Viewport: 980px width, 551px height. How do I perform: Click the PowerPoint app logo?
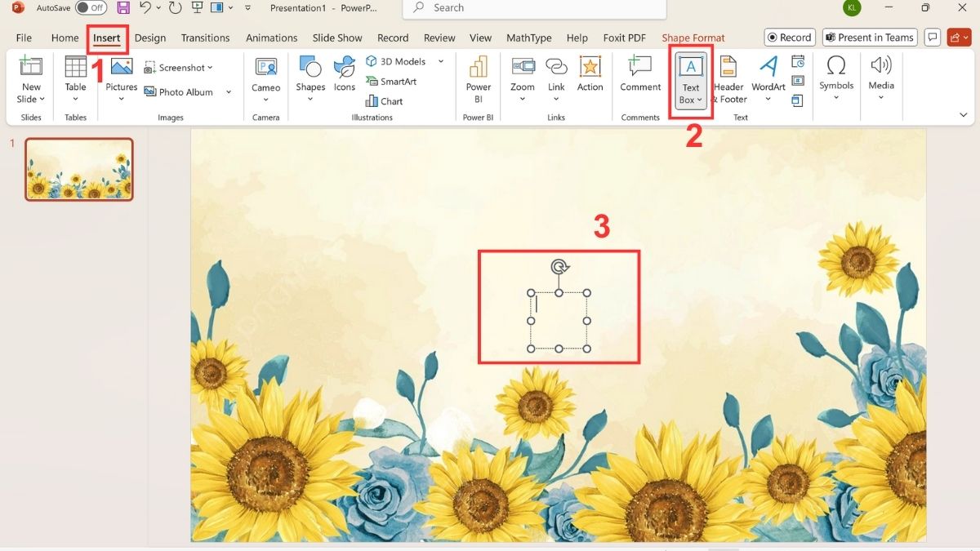tap(18, 8)
